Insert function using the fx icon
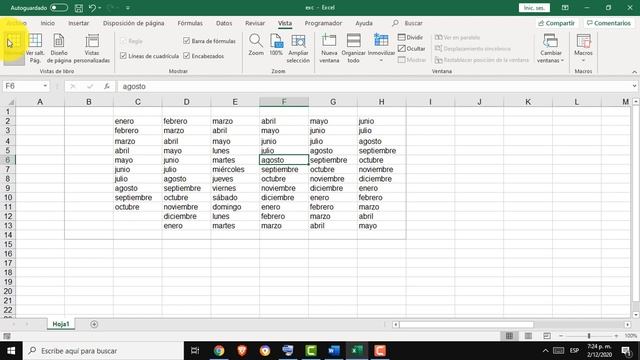The height and width of the screenshot is (360, 640). 107,86
